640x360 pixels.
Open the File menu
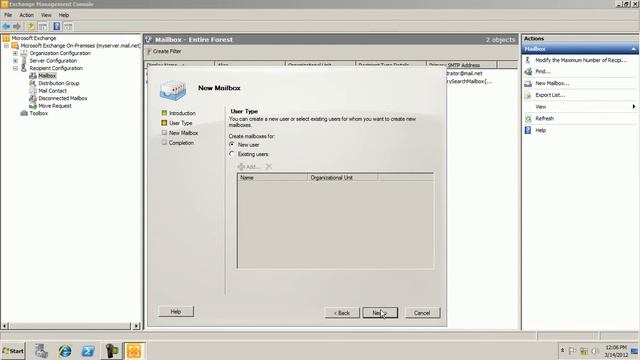pos(8,15)
